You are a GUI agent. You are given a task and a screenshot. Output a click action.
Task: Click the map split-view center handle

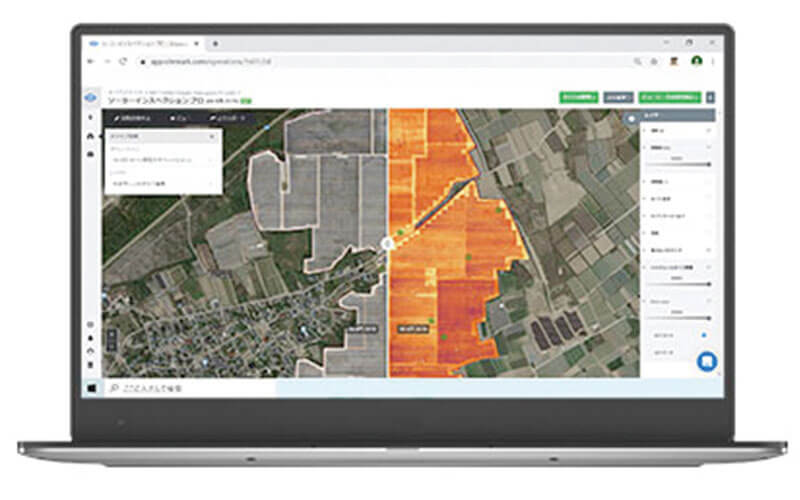click(x=387, y=242)
